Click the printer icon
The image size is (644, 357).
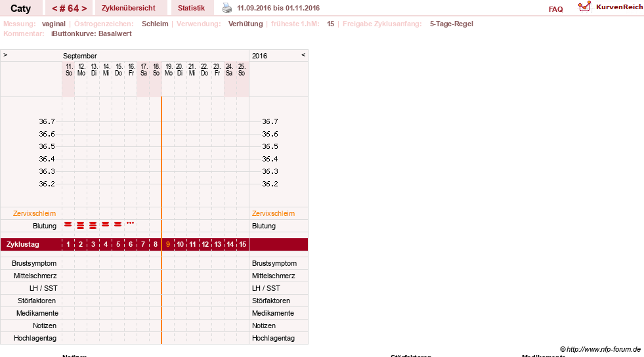[227, 8]
